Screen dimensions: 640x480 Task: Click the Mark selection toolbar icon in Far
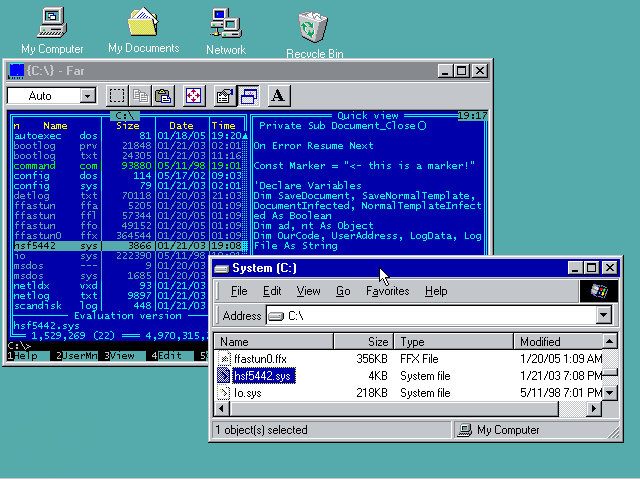click(117, 96)
